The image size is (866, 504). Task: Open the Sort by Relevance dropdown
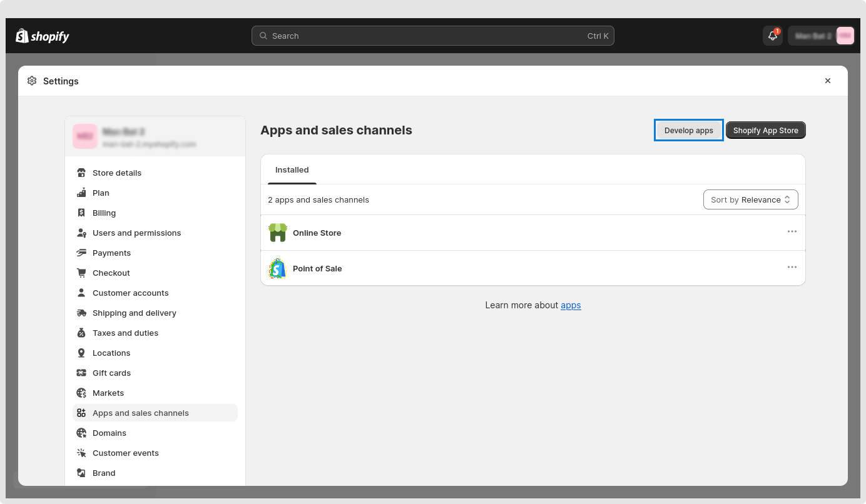pyautogui.click(x=750, y=199)
